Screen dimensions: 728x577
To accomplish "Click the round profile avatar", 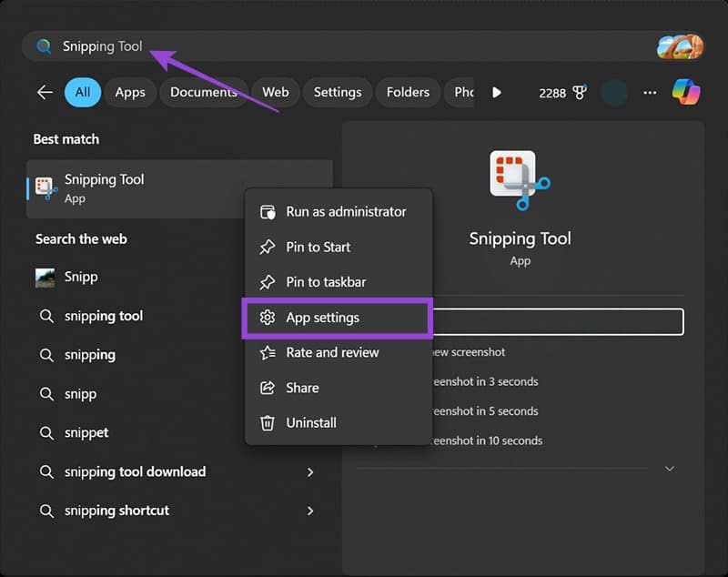I will tap(613, 93).
